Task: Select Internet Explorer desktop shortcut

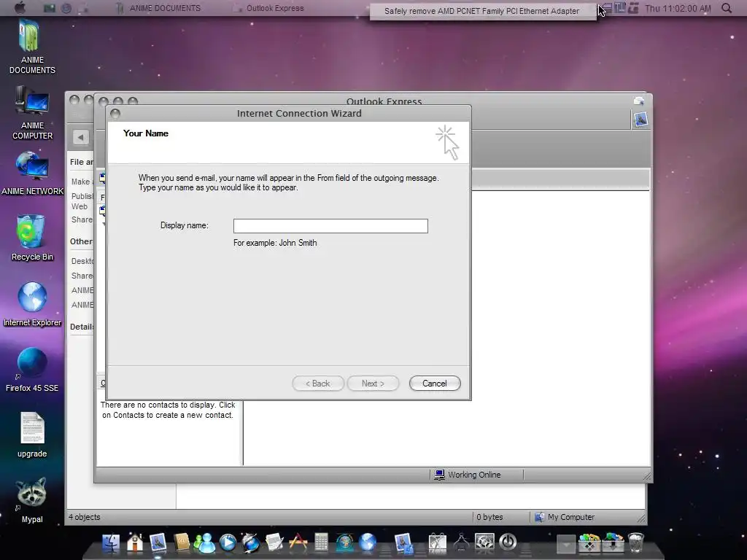Action: click(32, 303)
